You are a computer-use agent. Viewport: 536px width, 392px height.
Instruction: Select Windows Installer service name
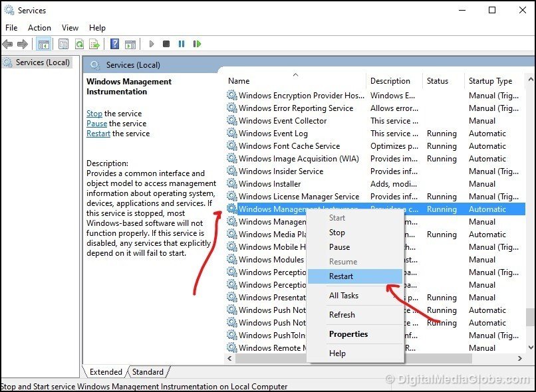[270, 184]
